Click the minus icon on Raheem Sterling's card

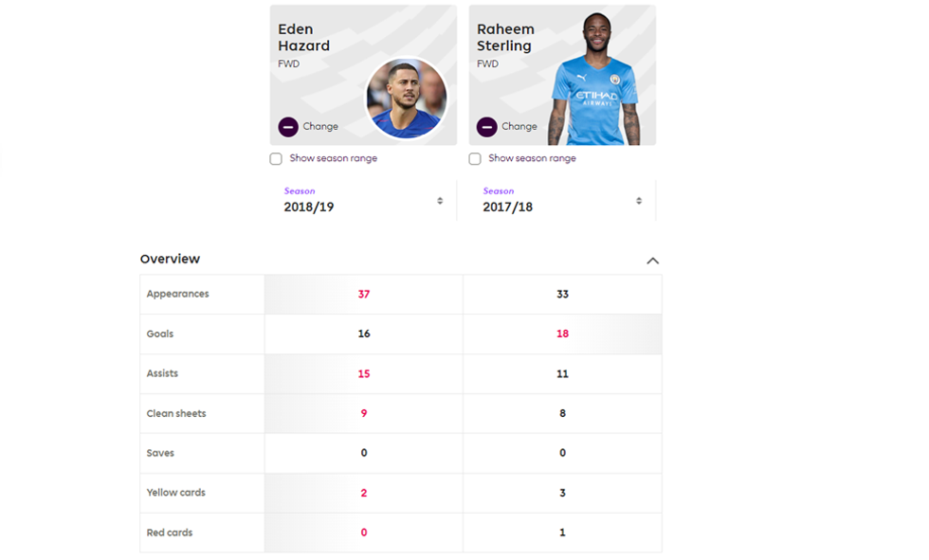tap(486, 127)
